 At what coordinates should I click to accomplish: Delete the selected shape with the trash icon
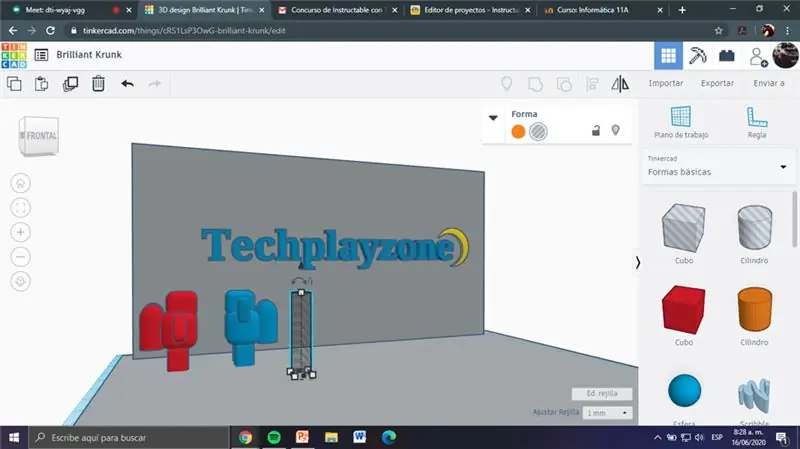(98, 84)
